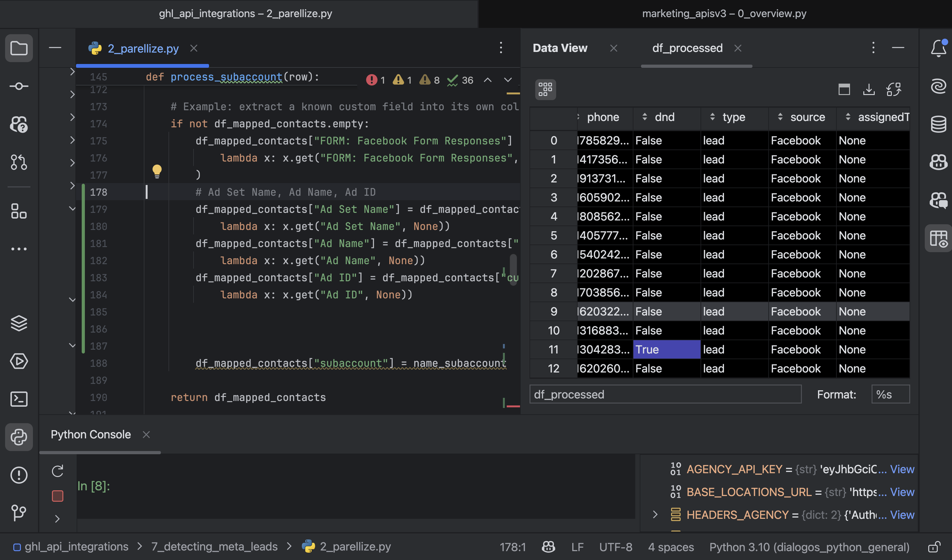
Task: Sort by type column header
Action: pos(734,117)
